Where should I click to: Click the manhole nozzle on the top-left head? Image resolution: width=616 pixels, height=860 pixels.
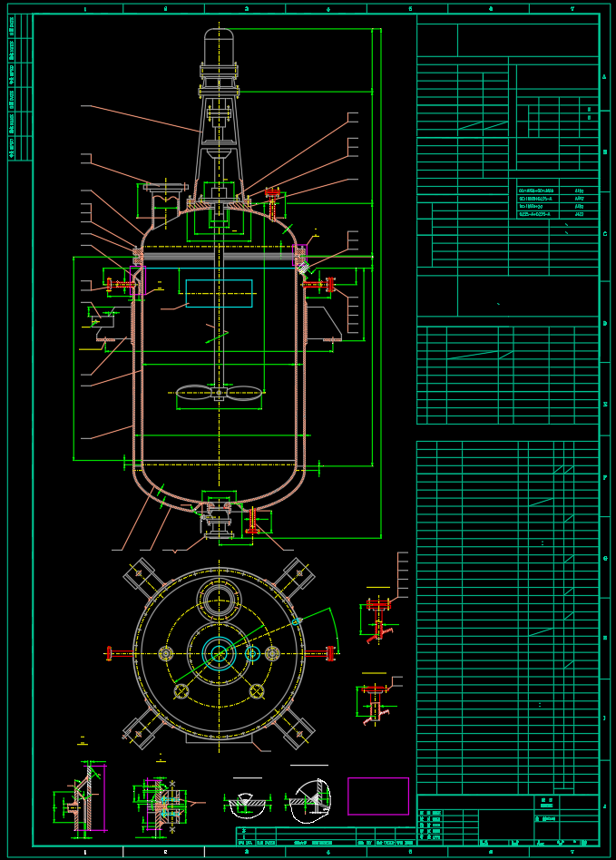(162, 190)
